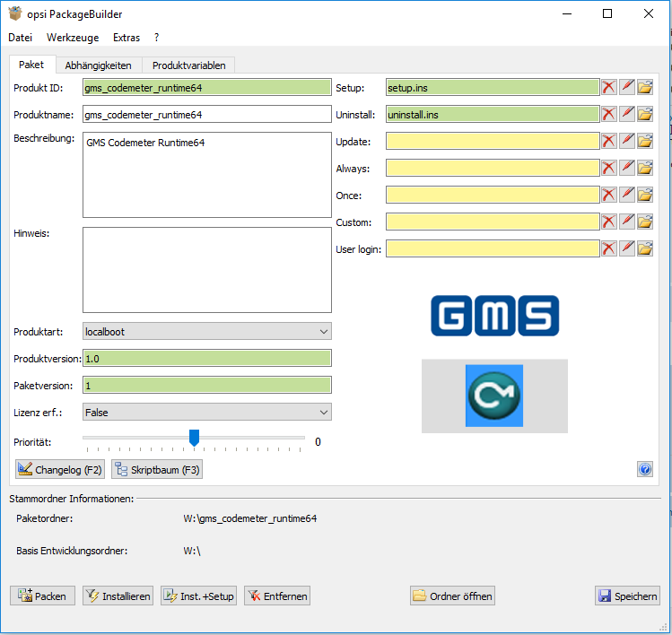The height and width of the screenshot is (635, 672).
Task: Click the Entfernen button
Action: pyautogui.click(x=277, y=596)
